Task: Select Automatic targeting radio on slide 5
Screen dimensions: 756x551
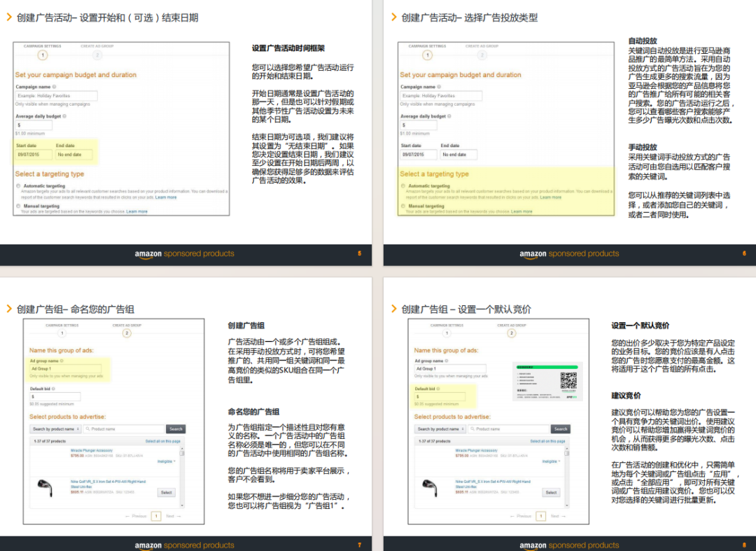Action: click(18, 186)
